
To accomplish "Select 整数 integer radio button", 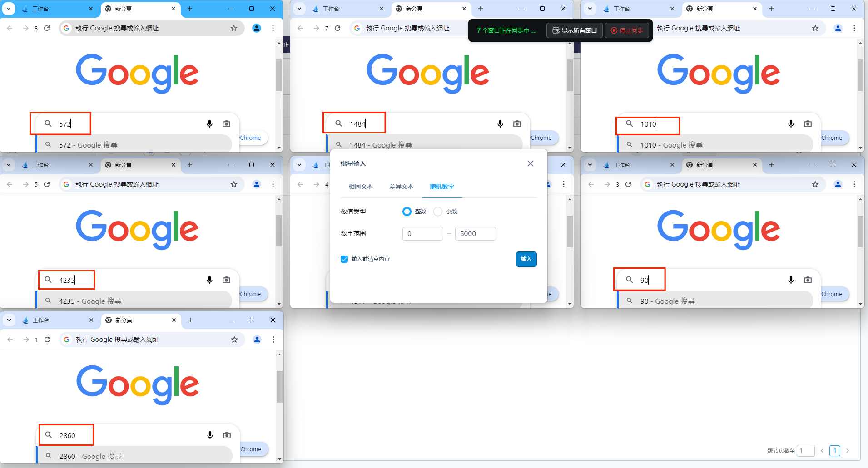I will click(x=407, y=212).
